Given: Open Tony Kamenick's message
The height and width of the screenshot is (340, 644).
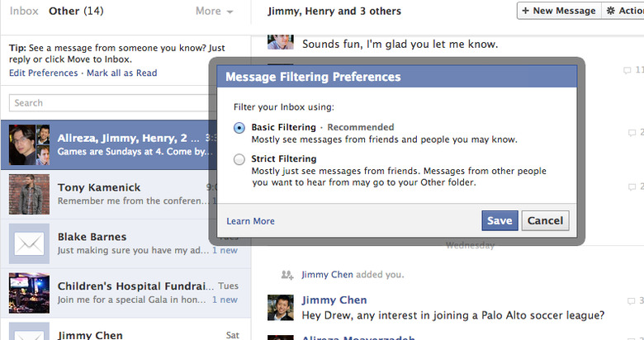Looking at the screenshot, I should [x=109, y=194].
